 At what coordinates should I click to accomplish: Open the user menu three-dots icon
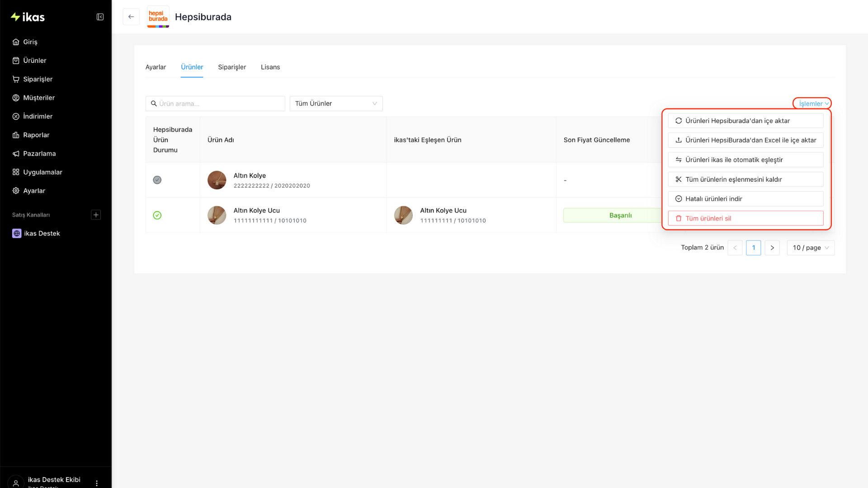pyautogui.click(x=97, y=483)
